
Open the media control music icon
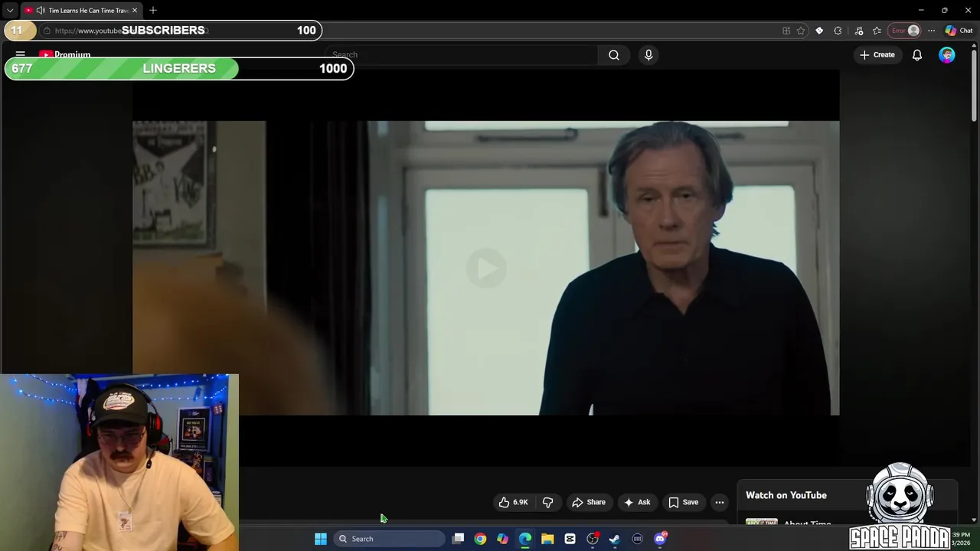point(859,31)
